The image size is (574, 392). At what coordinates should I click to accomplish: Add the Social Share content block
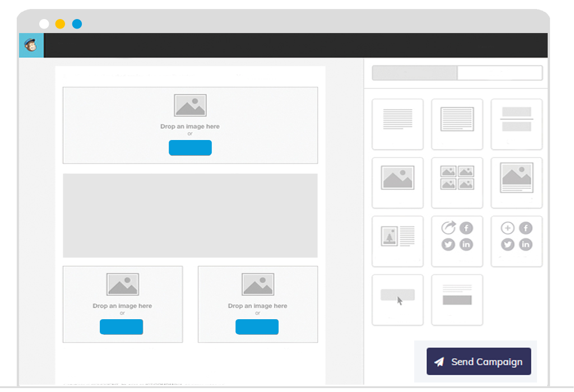click(457, 241)
